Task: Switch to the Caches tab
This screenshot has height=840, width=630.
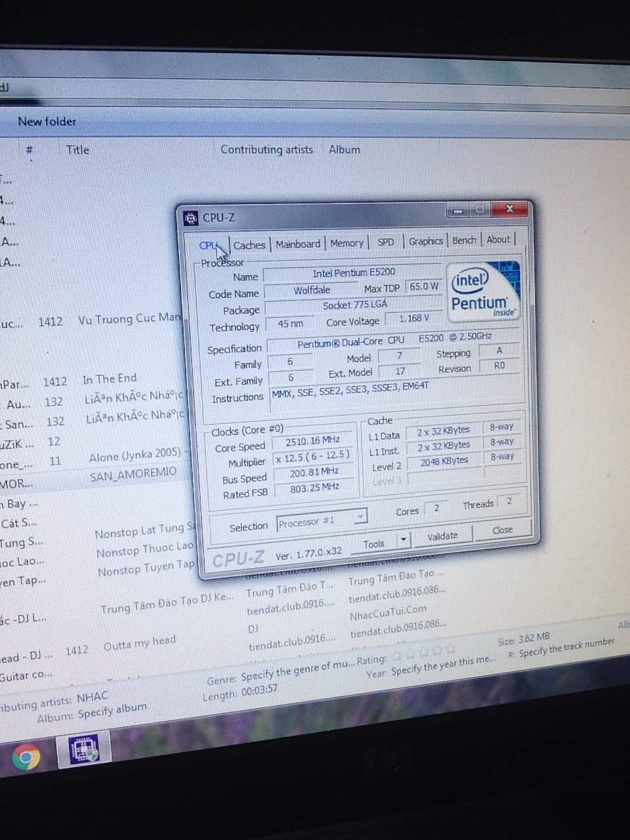Action: [249, 245]
